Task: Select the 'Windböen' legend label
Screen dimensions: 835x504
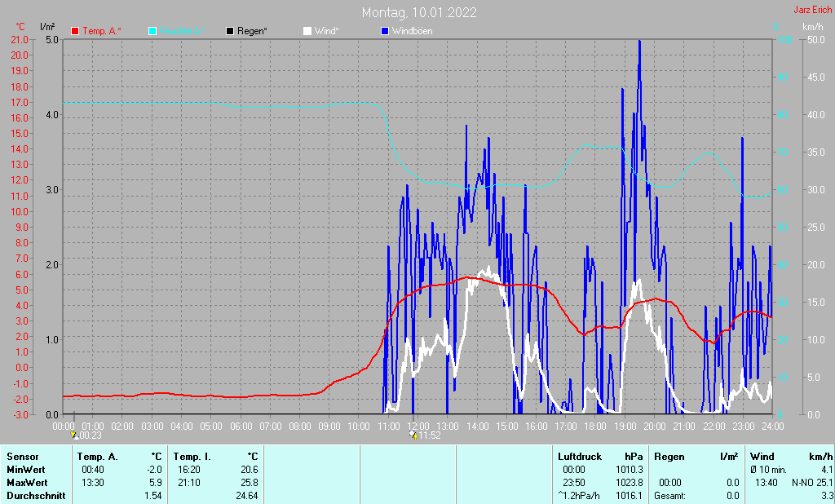Action: [x=412, y=31]
